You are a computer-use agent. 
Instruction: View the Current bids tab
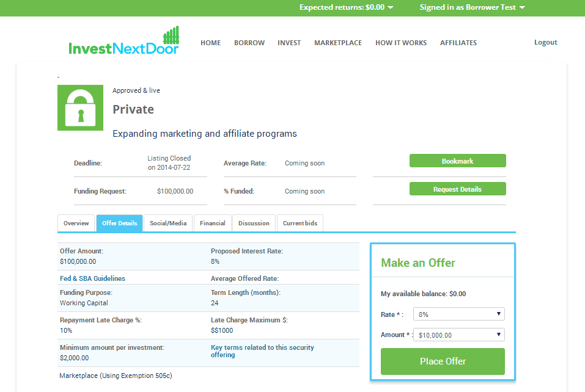coord(300,223)
